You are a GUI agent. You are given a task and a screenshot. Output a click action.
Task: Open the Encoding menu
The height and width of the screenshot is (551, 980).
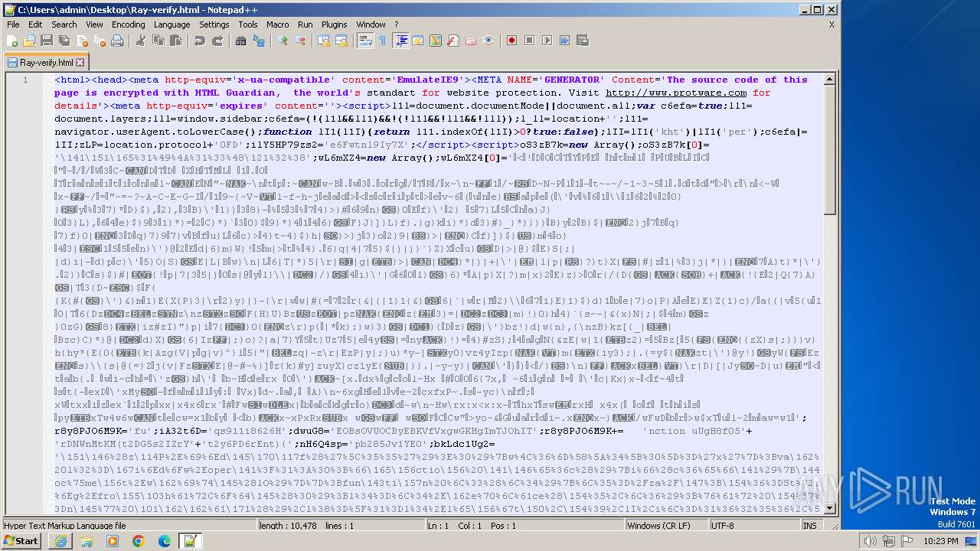coord(129,24)
